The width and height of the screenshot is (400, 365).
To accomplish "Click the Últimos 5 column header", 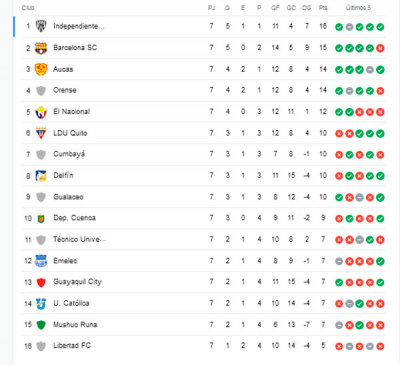I will [x=358, y=8].
